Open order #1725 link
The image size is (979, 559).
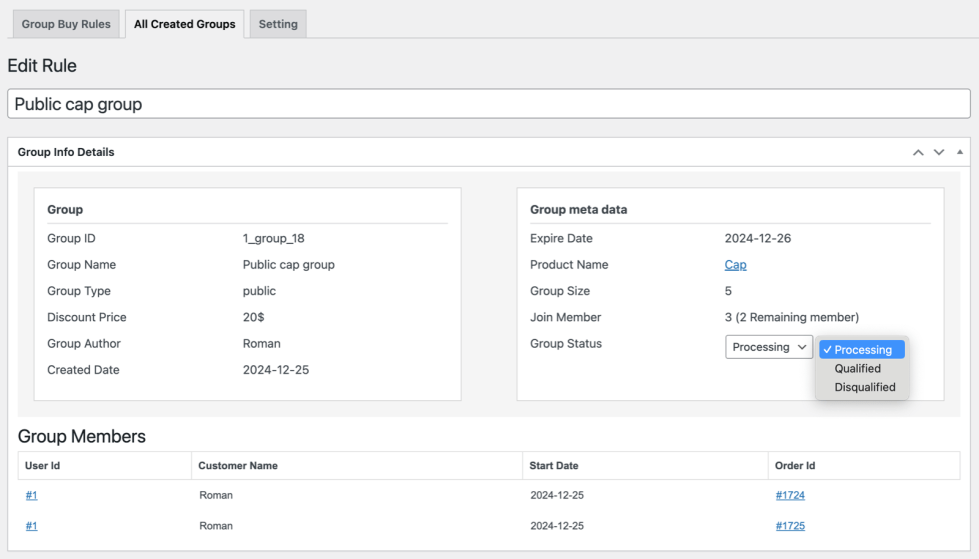coord(790,526)
